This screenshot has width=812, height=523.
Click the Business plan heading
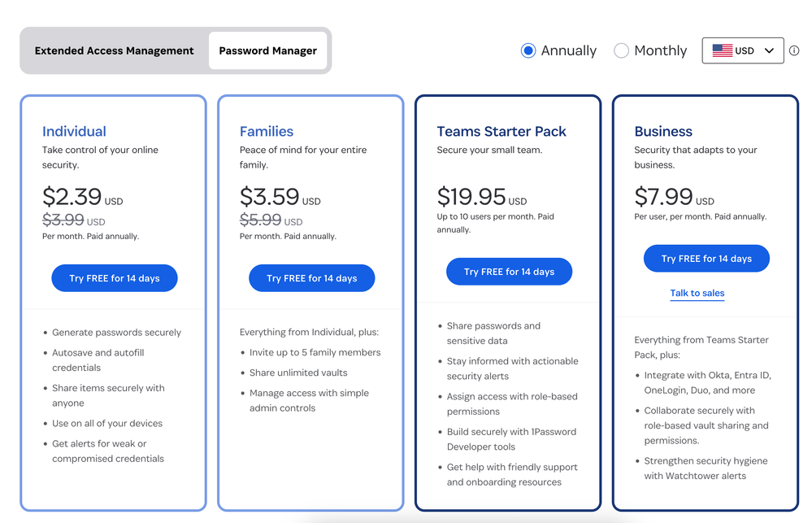(663, 131)
